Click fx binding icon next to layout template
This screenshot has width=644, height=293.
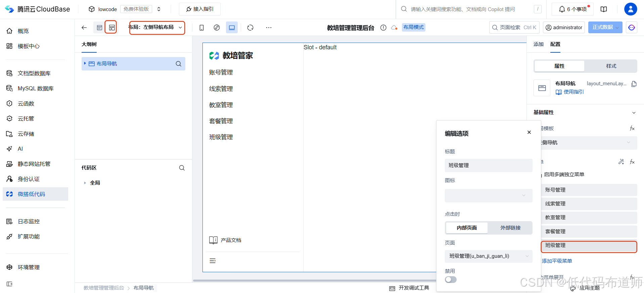(x=632, y=128)
